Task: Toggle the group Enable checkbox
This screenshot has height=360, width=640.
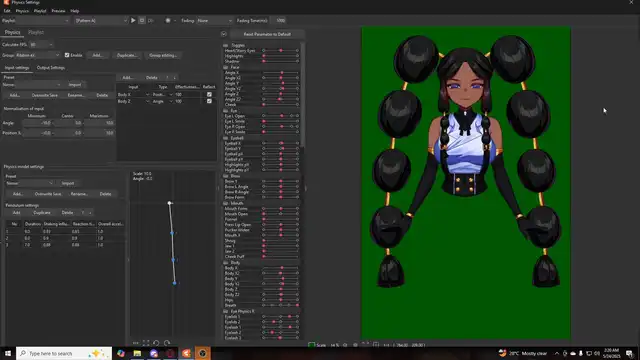Action: click(x=67, y=55)
